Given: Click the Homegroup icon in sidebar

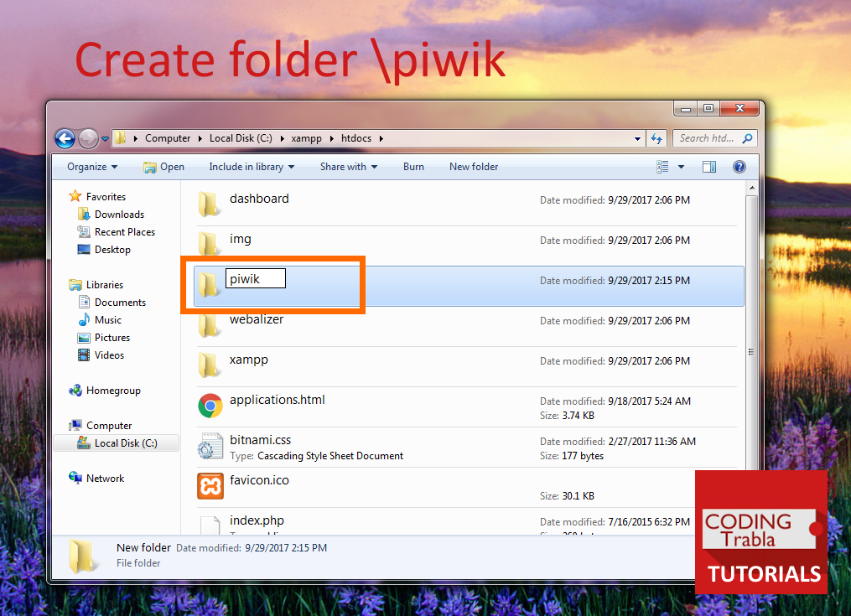Looking at the screenshot, I should [x=75, y=391].
